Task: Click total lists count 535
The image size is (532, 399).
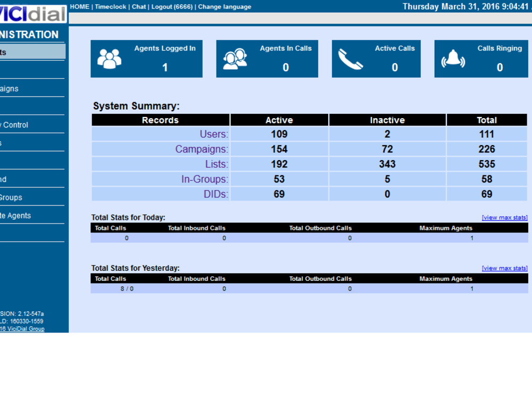Action: coord(487,164)
